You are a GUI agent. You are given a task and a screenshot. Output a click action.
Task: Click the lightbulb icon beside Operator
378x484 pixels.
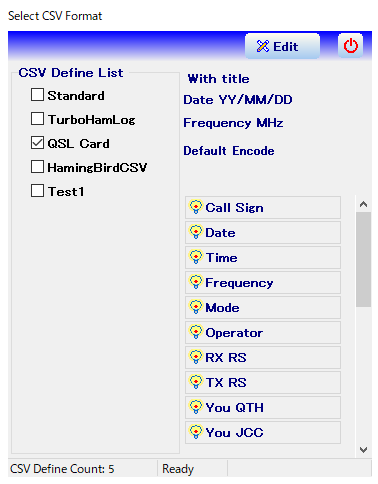[x=196, y=332]
